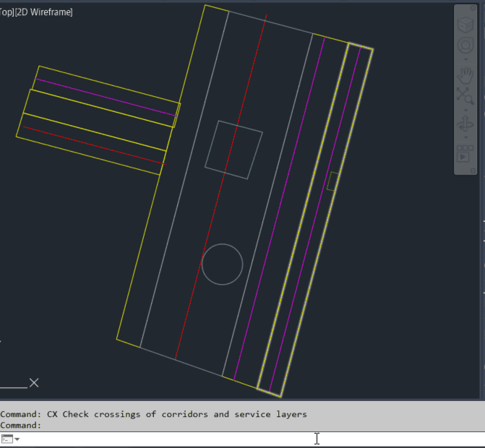Viewport: 485px width, 448px height.
Task: Open the ShowMotion tool
Action: (x=465, y=155)
